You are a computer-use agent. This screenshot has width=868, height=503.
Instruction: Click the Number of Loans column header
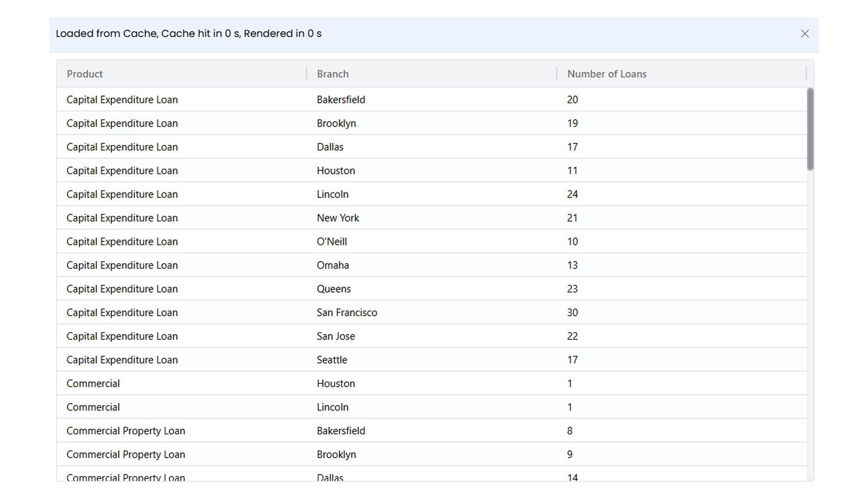point(606,74)
